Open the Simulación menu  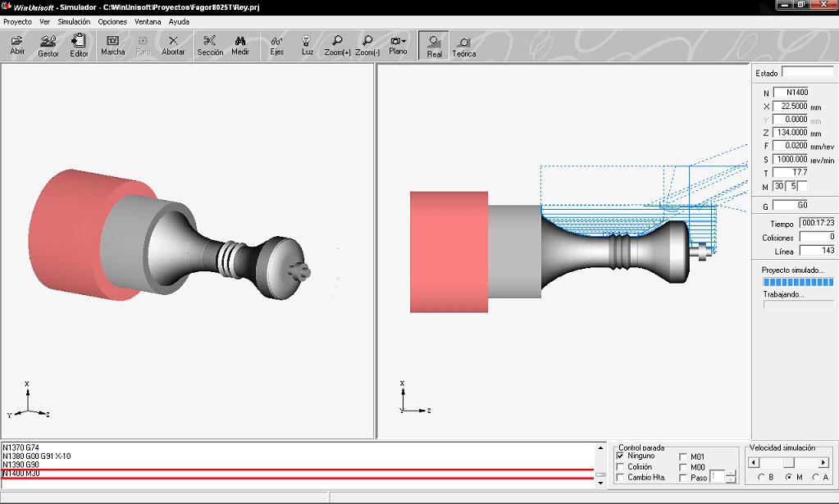pyautogui.click(x=74, y=21)
